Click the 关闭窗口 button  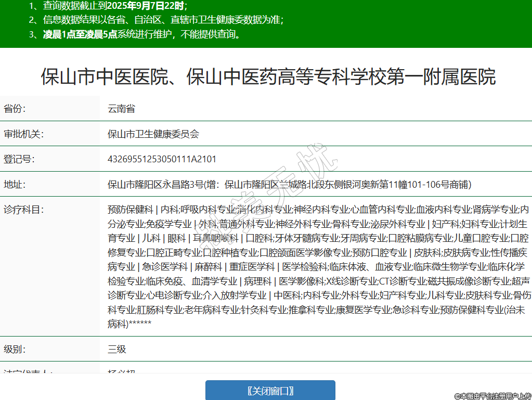[270, 391]
